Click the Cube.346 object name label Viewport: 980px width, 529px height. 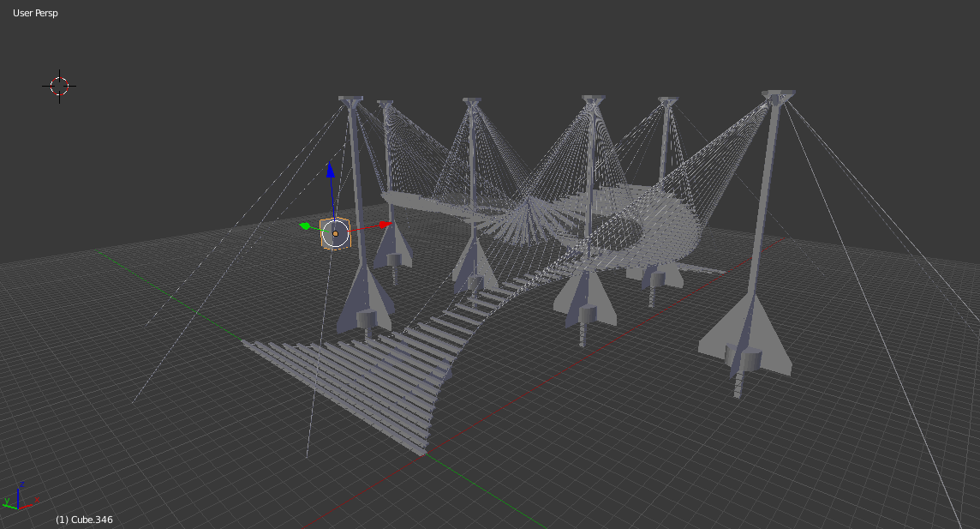pyautogui.click(x=84, y=520)
